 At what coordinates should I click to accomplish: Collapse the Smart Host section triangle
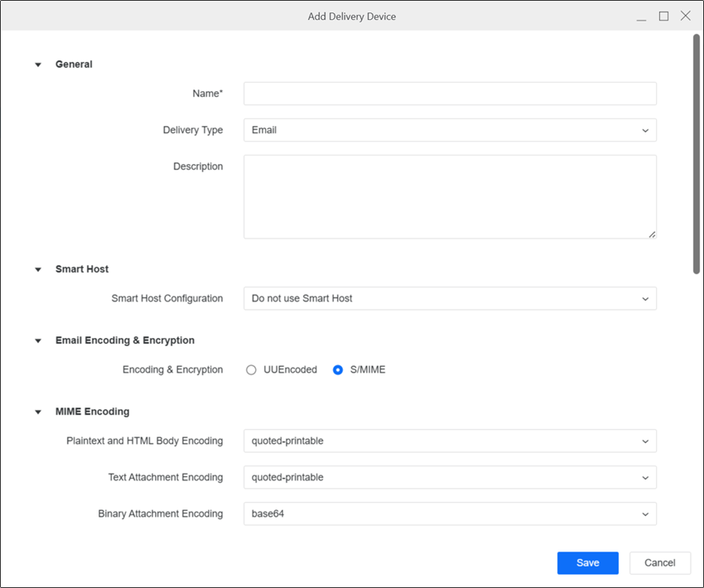click(x=38, y=269)
